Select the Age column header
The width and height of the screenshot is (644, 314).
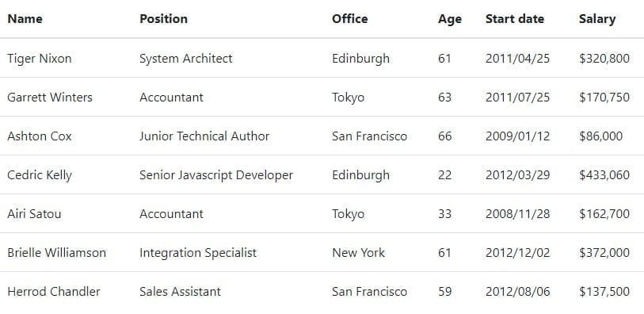(450, 19)
